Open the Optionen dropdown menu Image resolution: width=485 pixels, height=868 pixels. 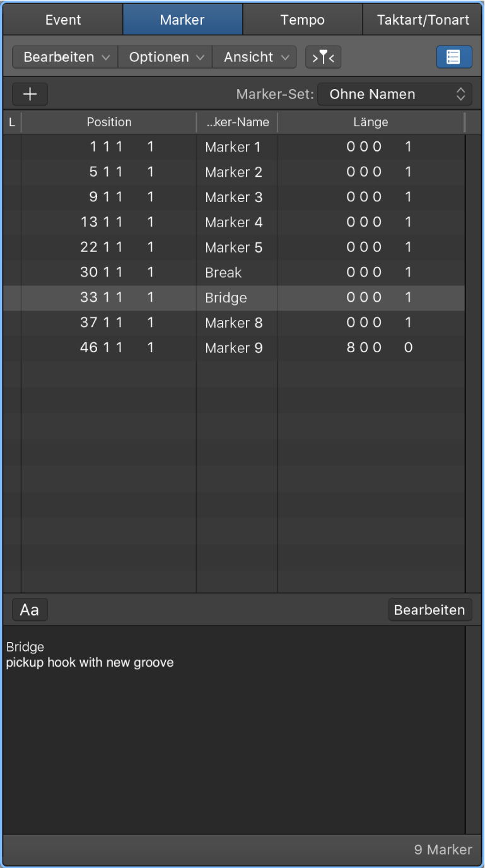click(x=165, y=57)
